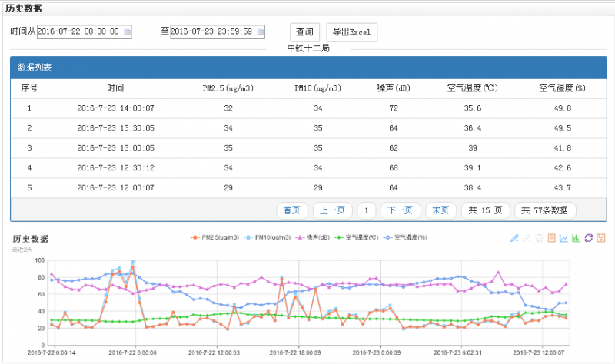
Task: Click the chart restore/refresh icon
Action: [x=588, y=238]
